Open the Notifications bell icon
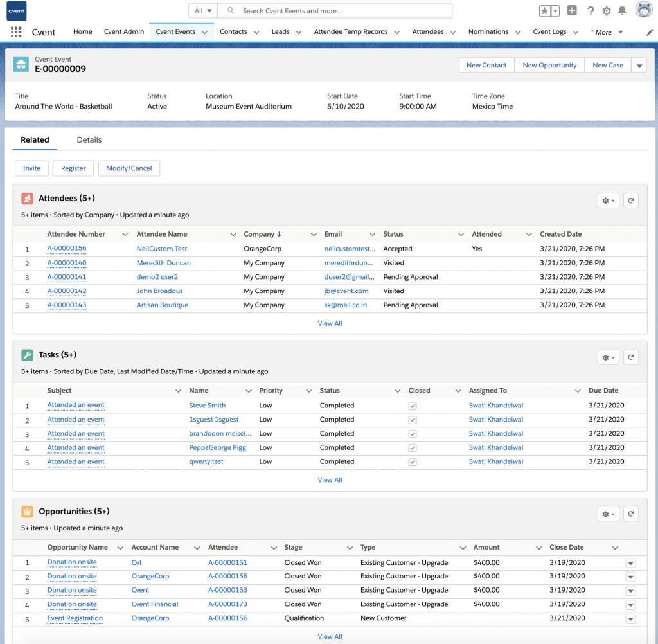The width and height of the screenshot is (658, 644). tap(621, 10)
